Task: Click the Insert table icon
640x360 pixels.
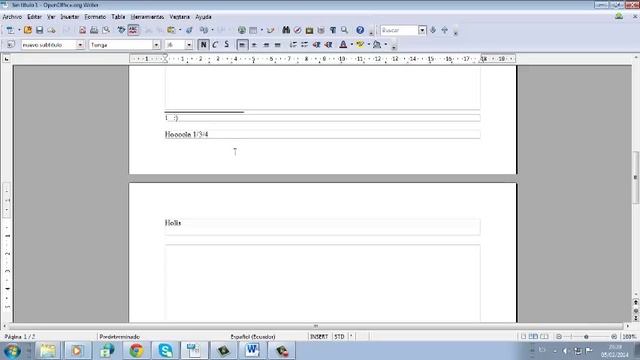Action: point(253,30)
